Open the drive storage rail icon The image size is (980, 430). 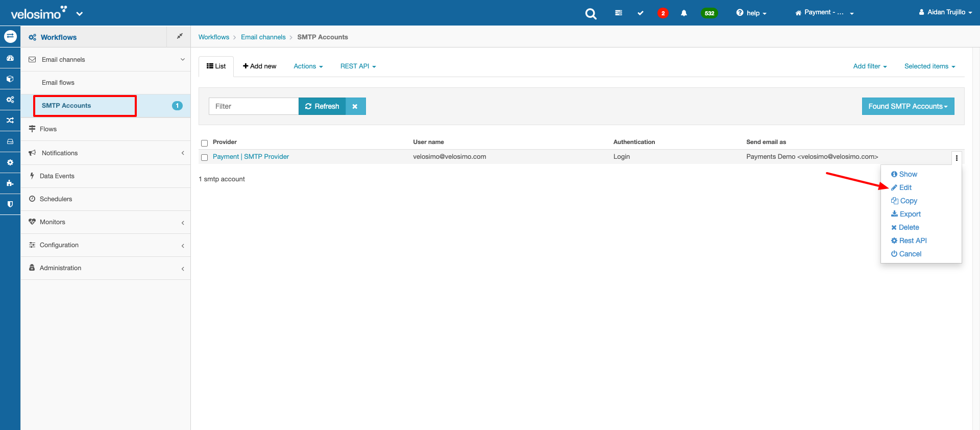click(x=10, y=141)
